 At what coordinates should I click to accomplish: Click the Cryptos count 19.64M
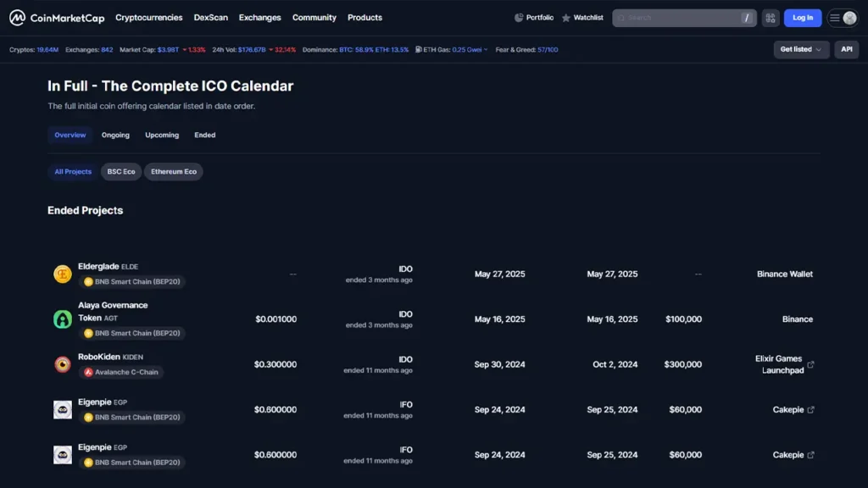click(x=47, y=50)
